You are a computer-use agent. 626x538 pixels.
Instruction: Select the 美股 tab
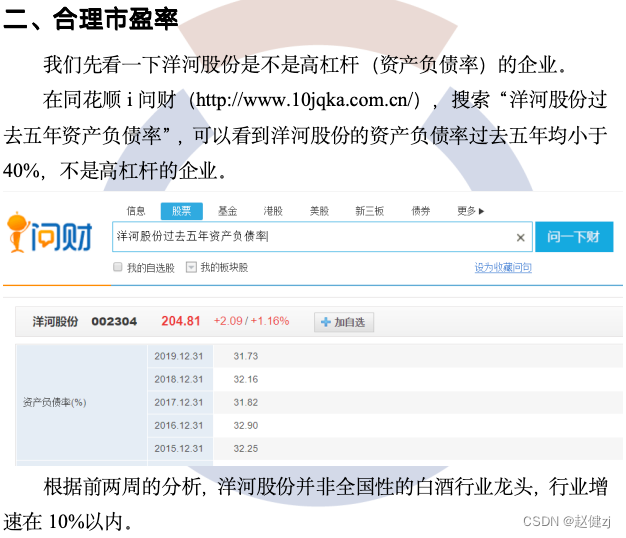(319, 211)
